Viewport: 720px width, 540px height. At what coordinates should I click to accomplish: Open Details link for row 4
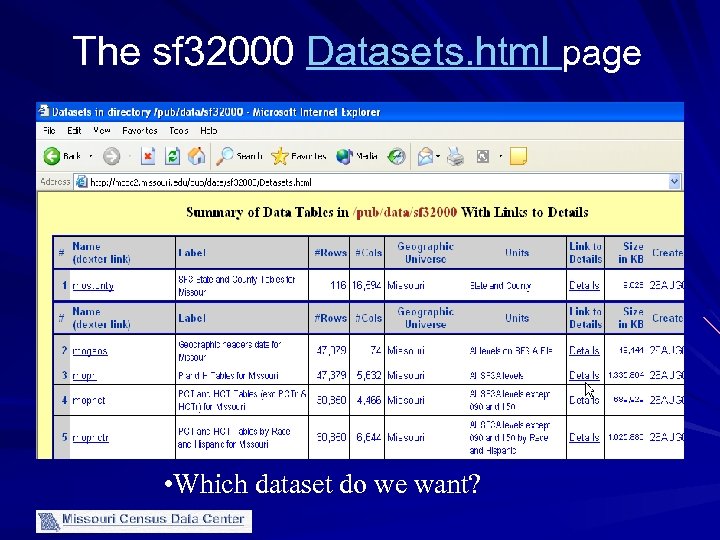tap(584, 400)
